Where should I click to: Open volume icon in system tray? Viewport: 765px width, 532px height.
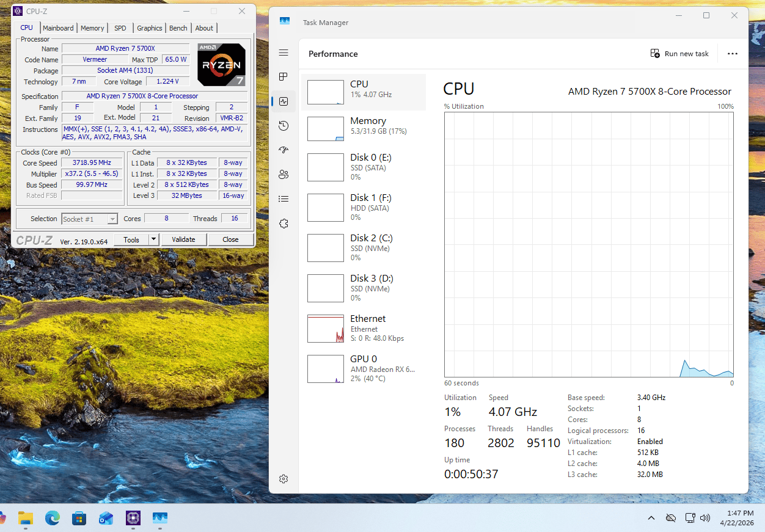(705, 519)
